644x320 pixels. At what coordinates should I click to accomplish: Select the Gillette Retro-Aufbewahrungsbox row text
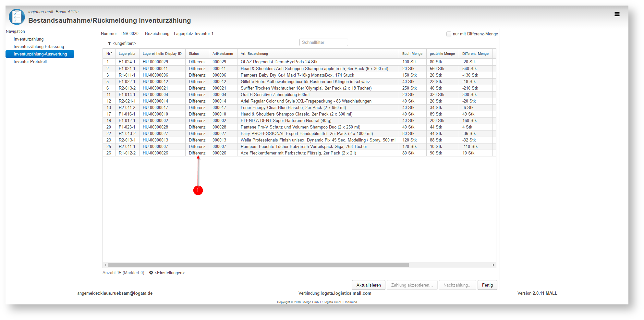coord(305,82)
